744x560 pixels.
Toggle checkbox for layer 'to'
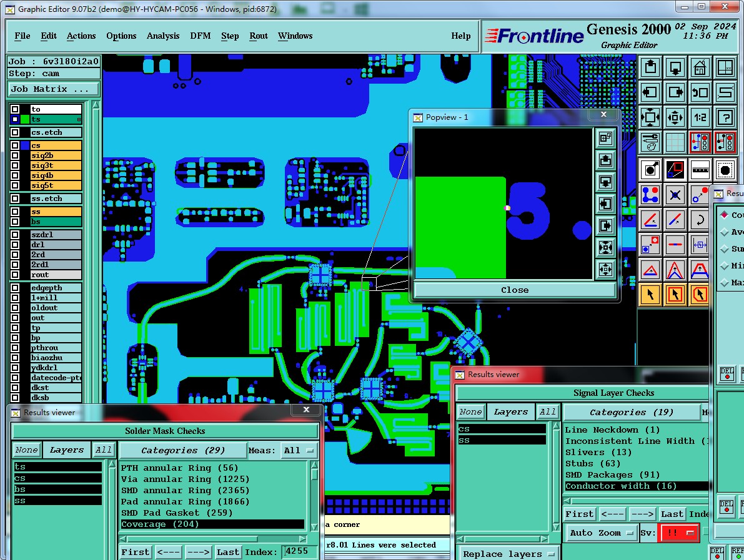click(x=15, y=109)
